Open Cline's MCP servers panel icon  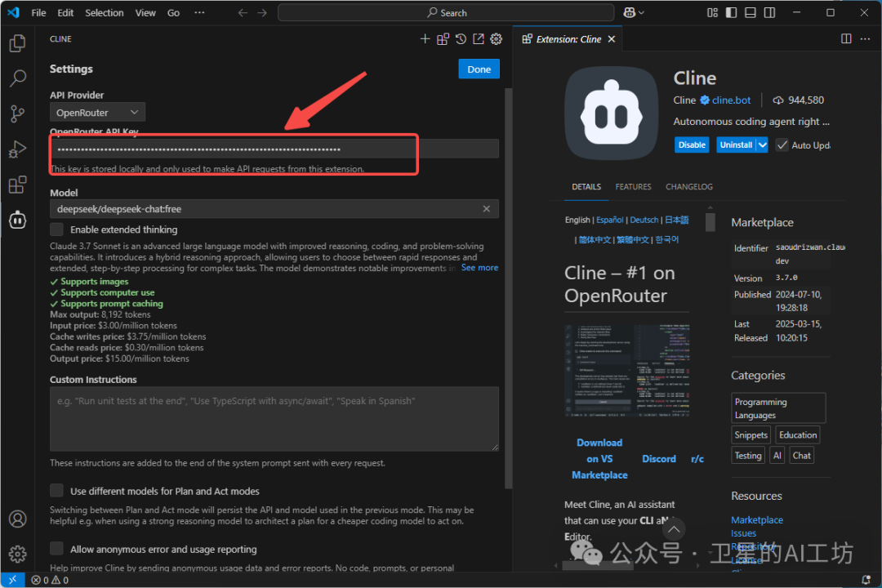coord(443,38)
